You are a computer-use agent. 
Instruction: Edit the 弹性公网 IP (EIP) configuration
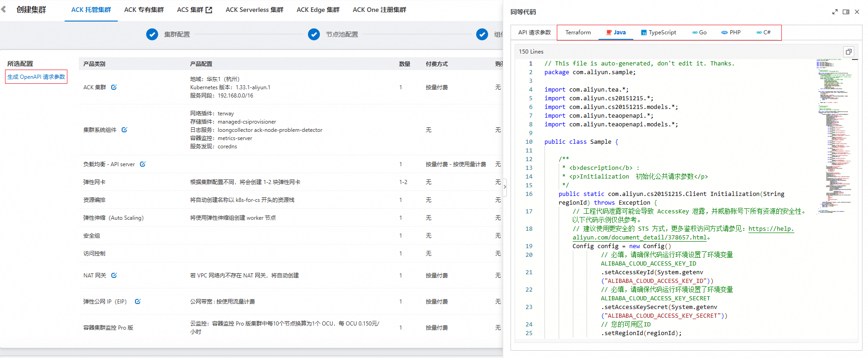[x=137, y=301]
